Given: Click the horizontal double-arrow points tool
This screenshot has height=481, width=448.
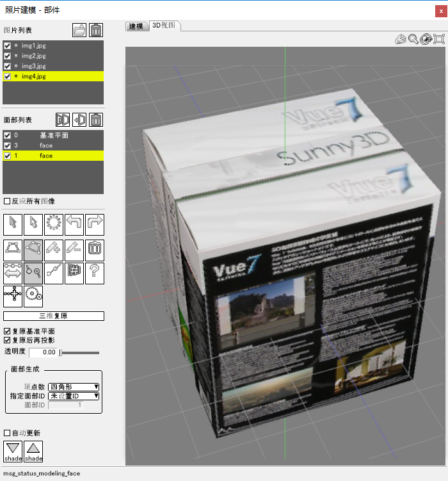Looking at the screenshot, I should coord(13,273).
